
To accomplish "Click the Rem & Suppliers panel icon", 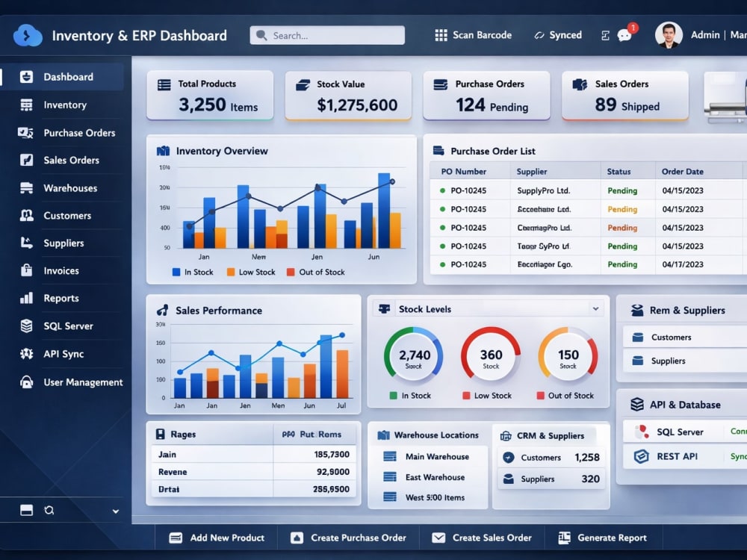I will tap(637, 311).
